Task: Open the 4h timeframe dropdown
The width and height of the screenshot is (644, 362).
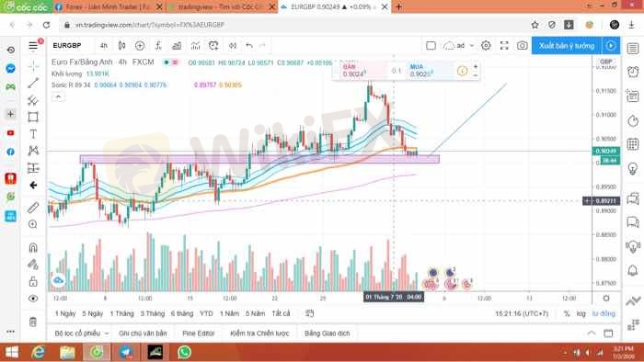Action: [103, 46]
